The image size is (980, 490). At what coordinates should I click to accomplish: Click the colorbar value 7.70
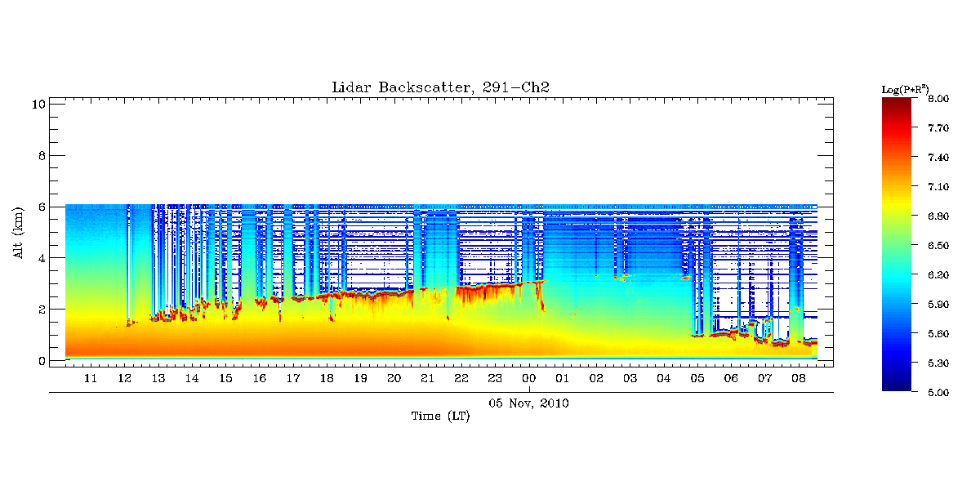coord(938,127)
